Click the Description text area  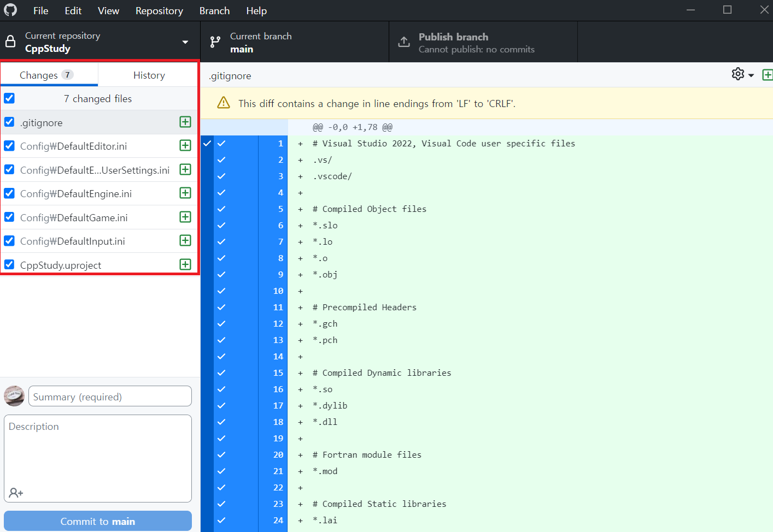click(98, 458)
